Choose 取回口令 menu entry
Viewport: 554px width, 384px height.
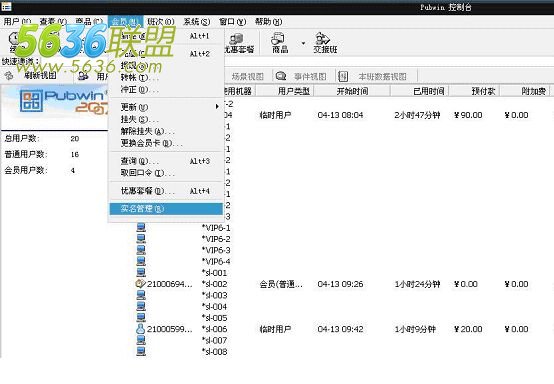click(x=166, y=173)
